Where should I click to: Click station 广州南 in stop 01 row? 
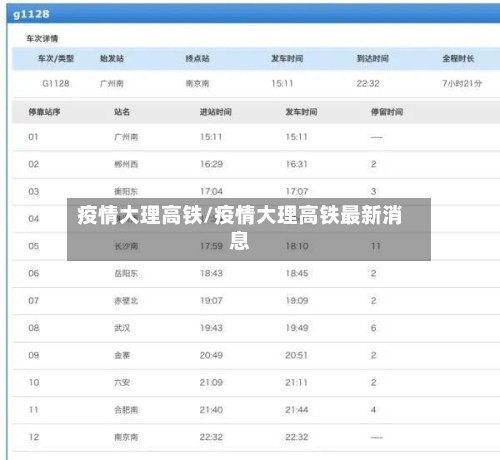(x=126, y=137)
